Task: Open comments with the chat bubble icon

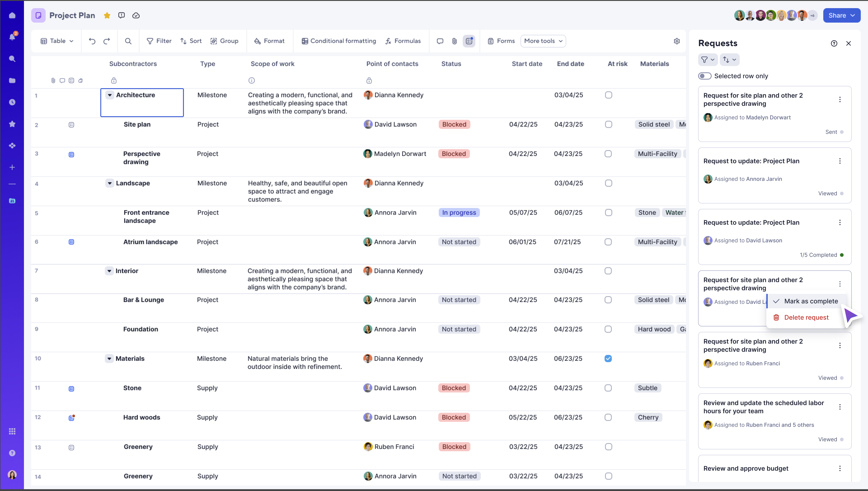Action: coord(440,41)
